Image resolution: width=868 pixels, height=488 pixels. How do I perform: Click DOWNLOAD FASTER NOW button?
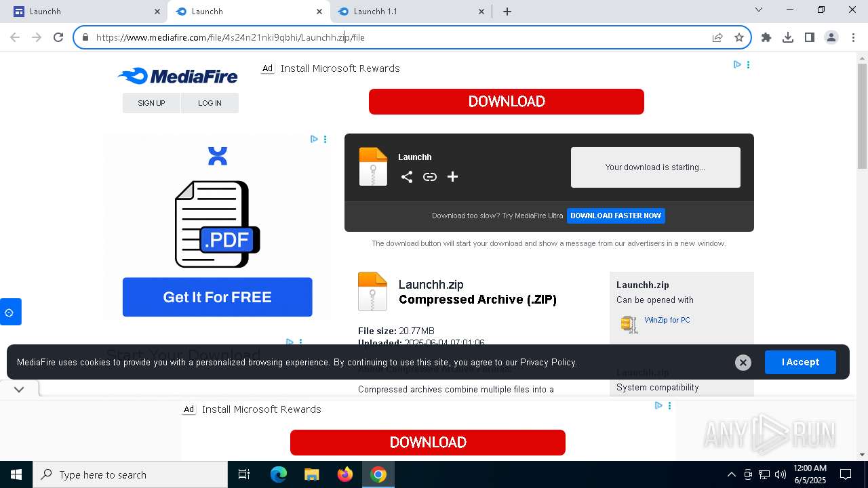point(616,216)
